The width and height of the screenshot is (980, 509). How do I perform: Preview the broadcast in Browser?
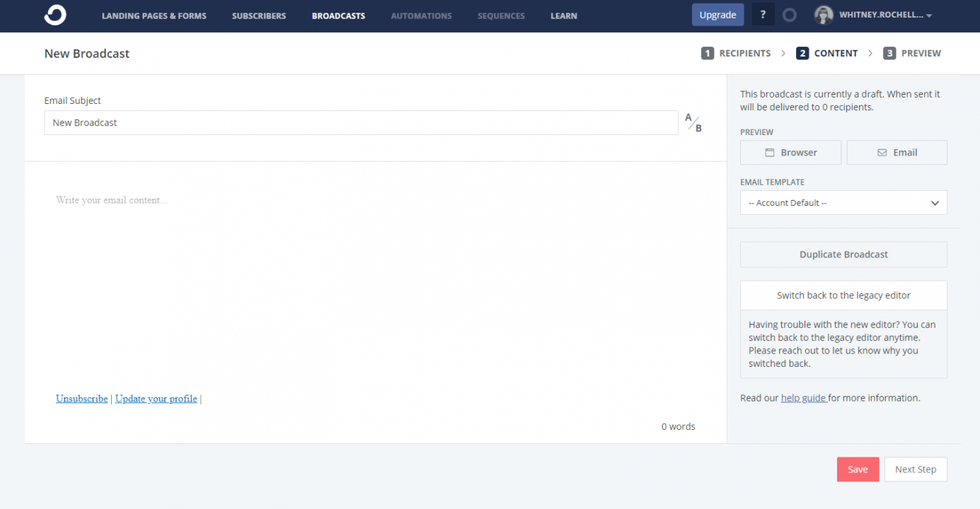click(x=790, y=153)
